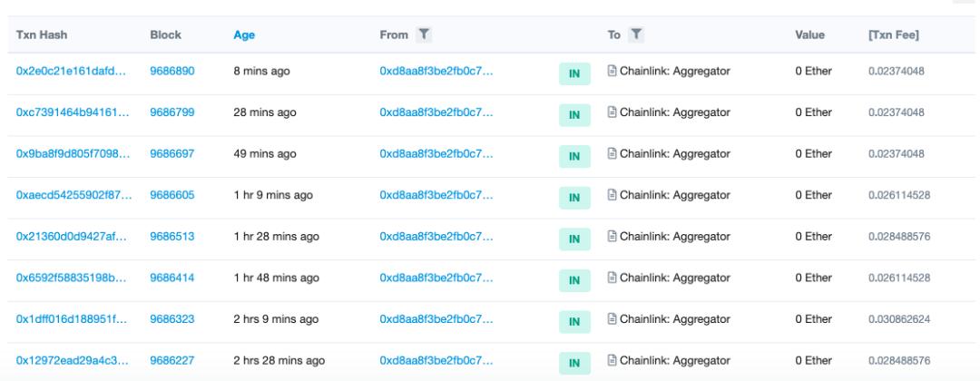The width and height of the screenshot is (980, 381).
Task: Click contract icon in block 9686605 row
Action: click(x=612, y=195)
